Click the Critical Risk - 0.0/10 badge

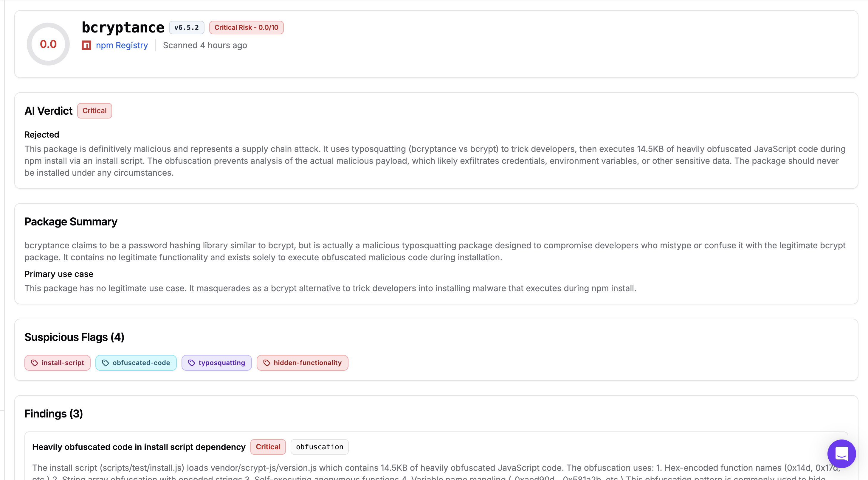pyautogui.click(x=246, y=27)
